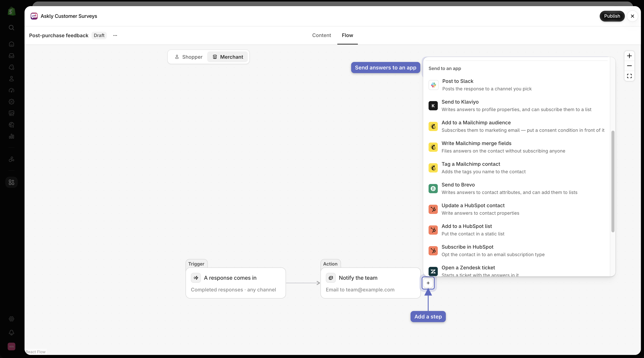Open the Home icon in sidebar
This screenshot has height=358, width=644.
tap(11, 44)
